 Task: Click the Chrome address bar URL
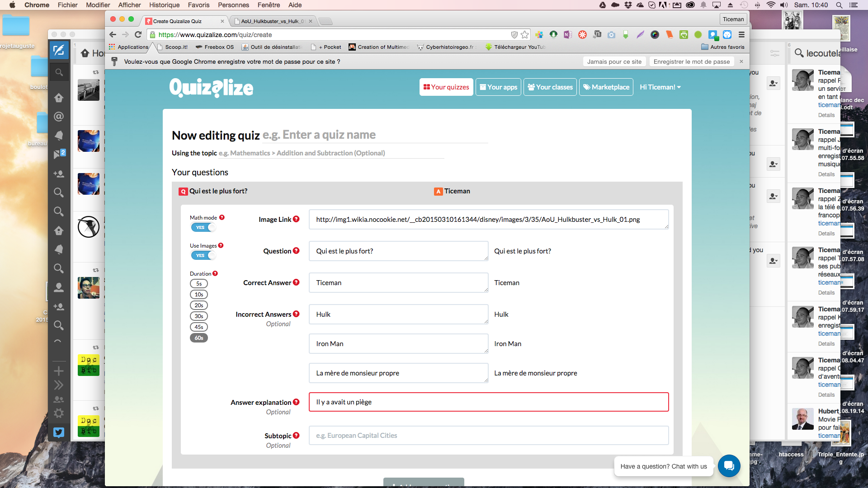[x=215, y=35]
